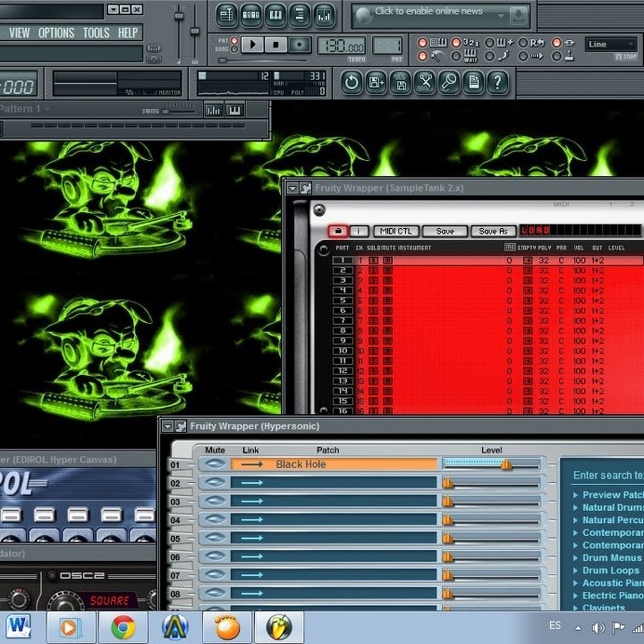
Task: Mute part 01 in Hypersonic
Action: tap(215, 464)
